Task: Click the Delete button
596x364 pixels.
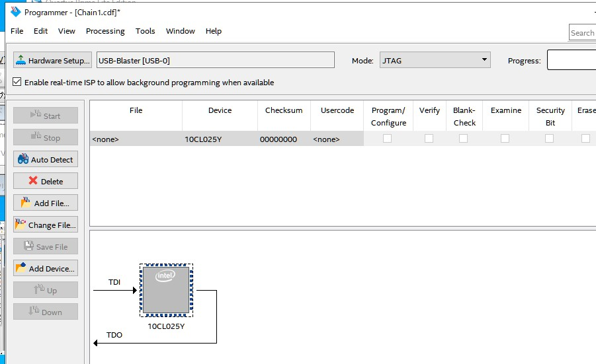Action: click(x=46, y=181)
